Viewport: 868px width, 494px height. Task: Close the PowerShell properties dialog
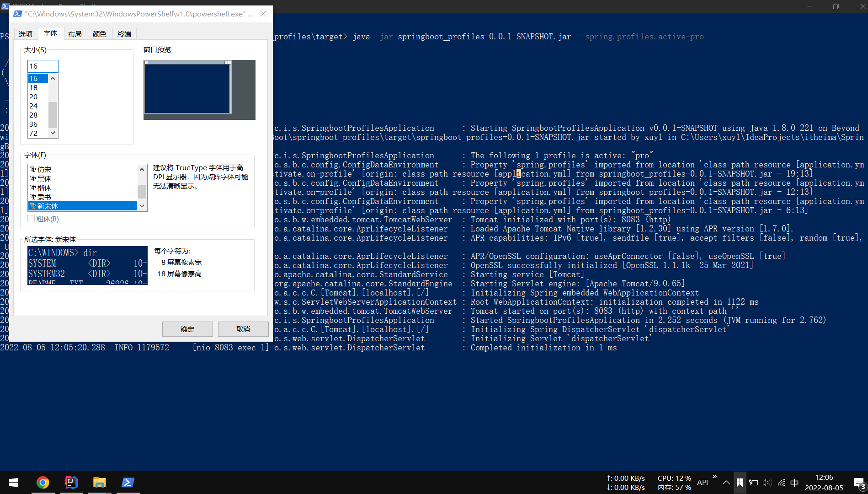pyautogui.click(x=263, y=14)
